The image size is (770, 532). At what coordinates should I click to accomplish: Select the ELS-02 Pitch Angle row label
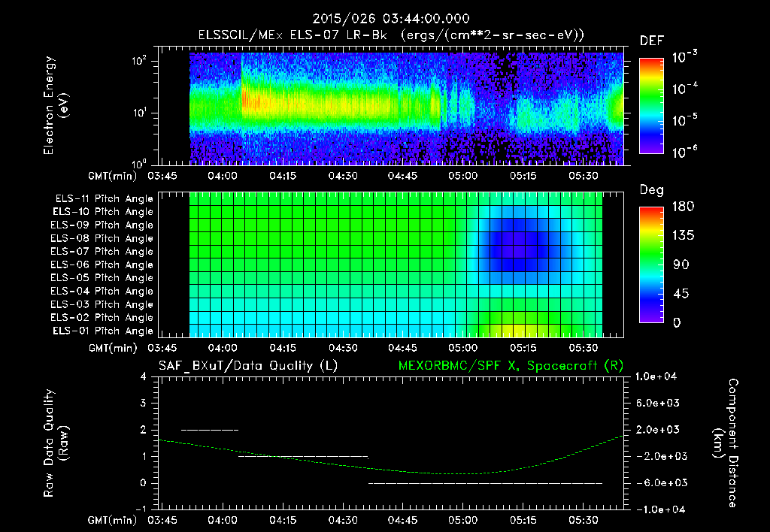pyautogui.click(x=102, y=318)
